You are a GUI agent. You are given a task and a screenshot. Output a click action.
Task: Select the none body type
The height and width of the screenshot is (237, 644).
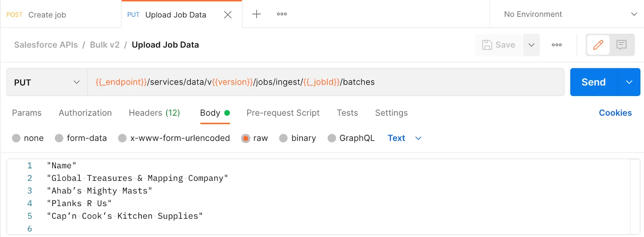(16, 138)
